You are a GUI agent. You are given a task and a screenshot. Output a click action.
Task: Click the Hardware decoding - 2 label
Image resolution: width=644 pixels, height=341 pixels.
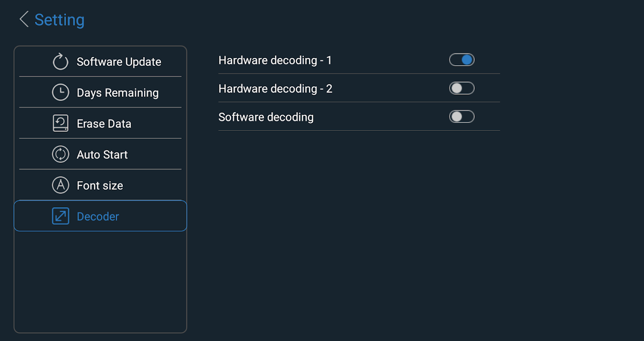point(275,89)
